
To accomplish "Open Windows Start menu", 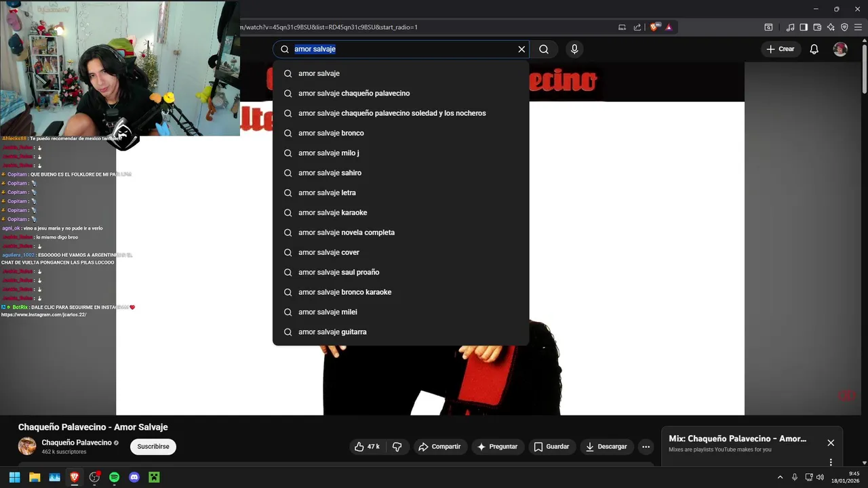I will click(x=14, y=477).
